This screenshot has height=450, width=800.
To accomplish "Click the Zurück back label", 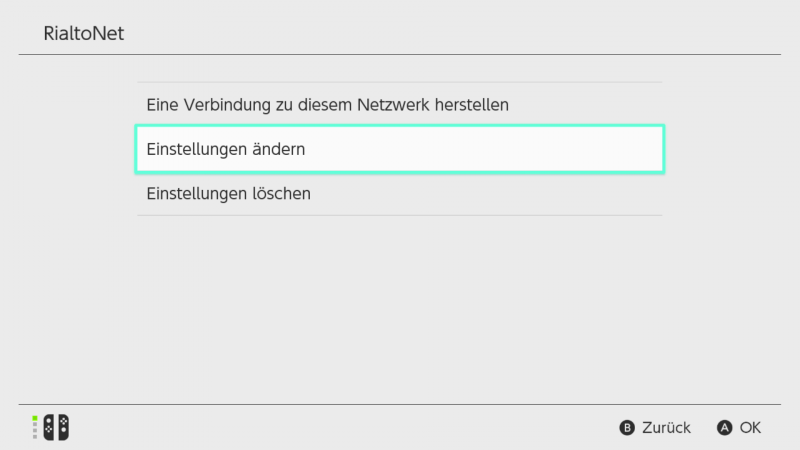I will [x=666, y=428].
